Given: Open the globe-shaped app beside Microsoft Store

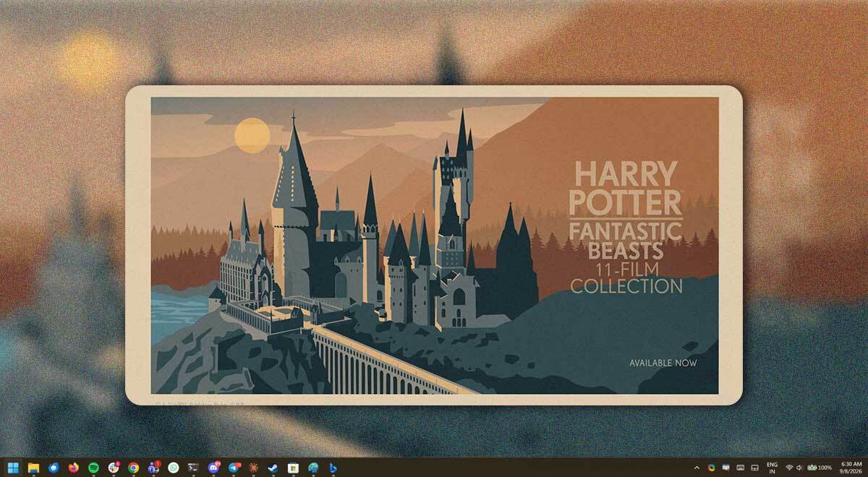Looking at the screenshot, I should coord(313,468).
